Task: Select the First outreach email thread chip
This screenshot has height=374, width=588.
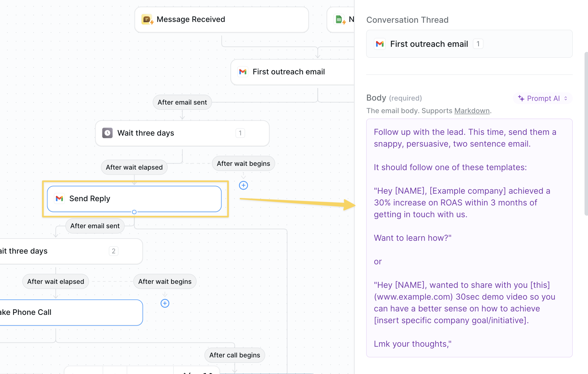Action: pyautogui.click(x=429, y=44)
